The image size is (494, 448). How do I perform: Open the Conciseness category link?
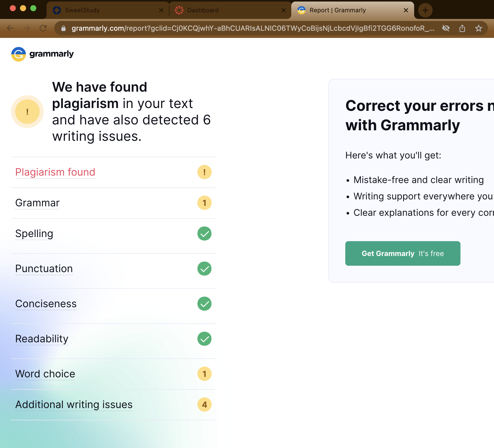(x=46, y=304)
